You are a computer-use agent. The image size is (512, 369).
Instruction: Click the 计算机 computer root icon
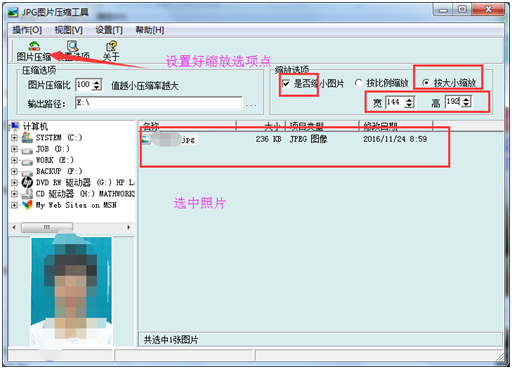pyautogui.click(x=15, y=126)
